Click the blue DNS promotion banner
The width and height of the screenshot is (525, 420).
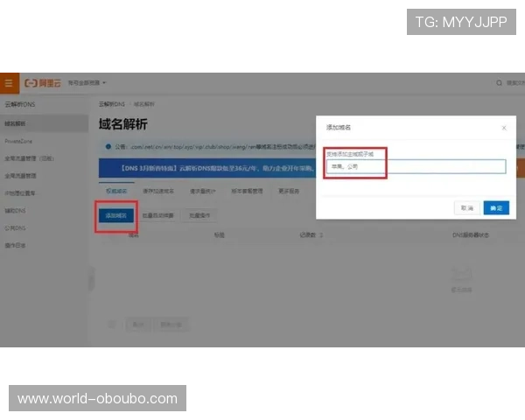click(207, 168)
